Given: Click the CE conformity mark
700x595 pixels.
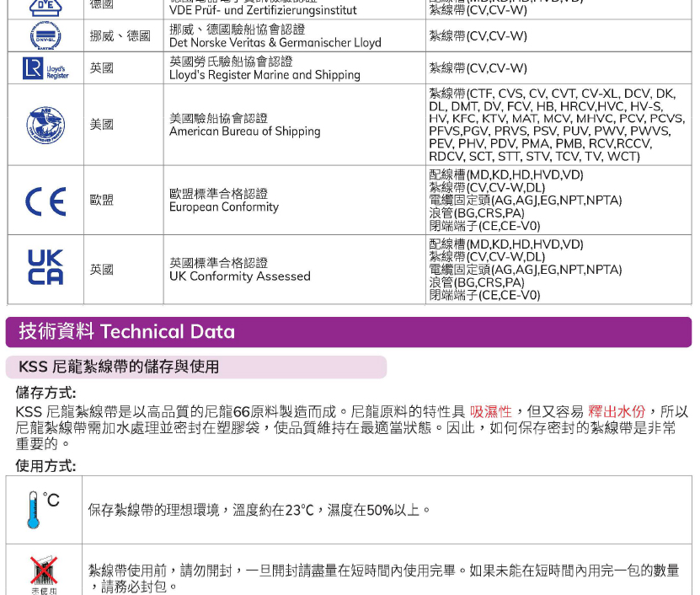Looking at the screenshot, I should tap(45, 201).
